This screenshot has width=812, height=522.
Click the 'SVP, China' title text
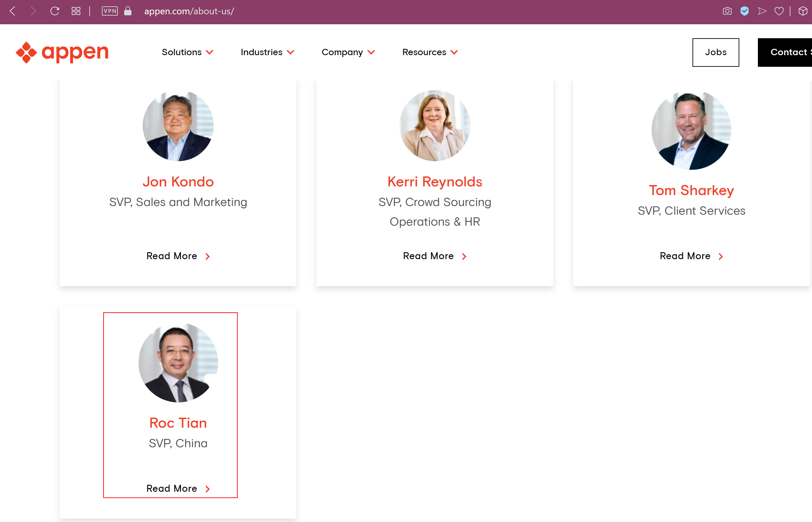pyautogui.click(x=178, y=443)
